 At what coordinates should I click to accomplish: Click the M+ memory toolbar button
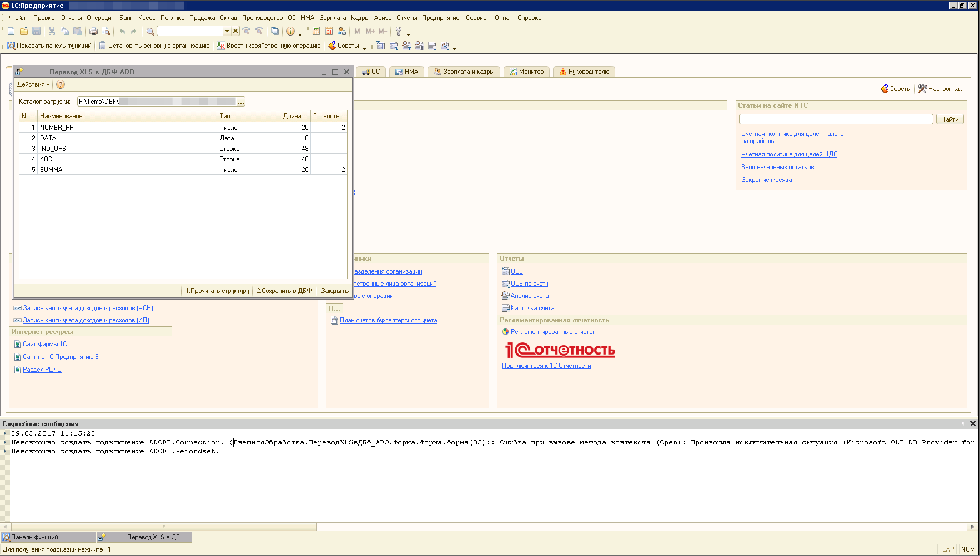tap(370, 31)
